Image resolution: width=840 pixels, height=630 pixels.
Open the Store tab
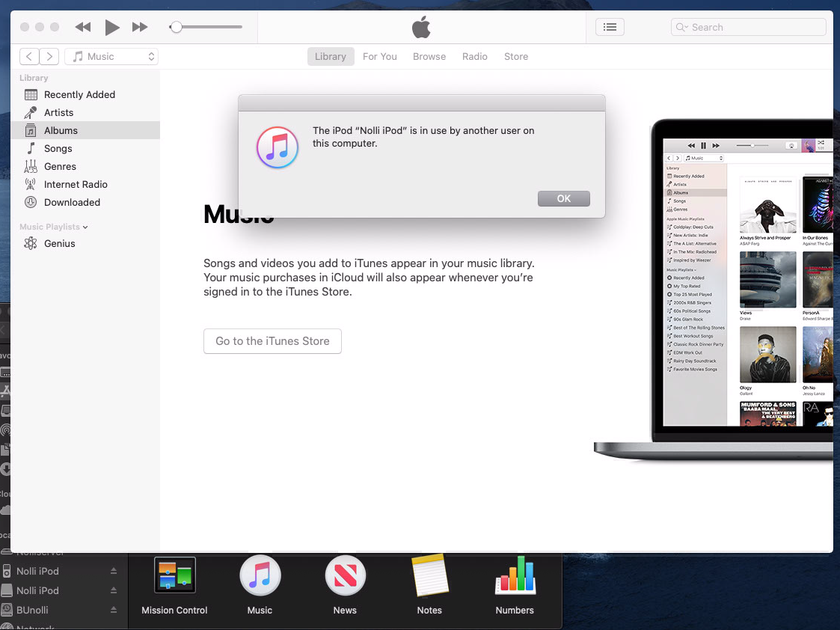click(x=516, y=56)
